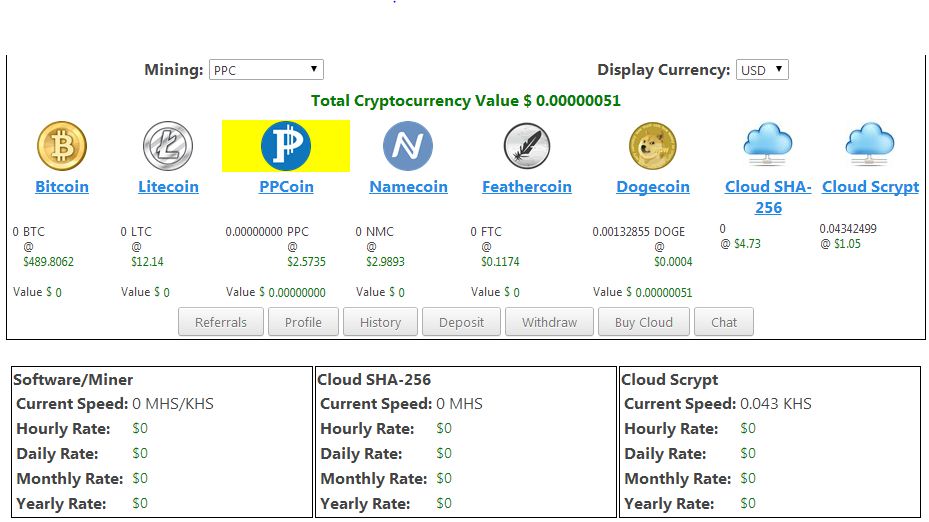Click the Cloud Scrypt text link
This screenshot has width=929, height=522.
870,187
